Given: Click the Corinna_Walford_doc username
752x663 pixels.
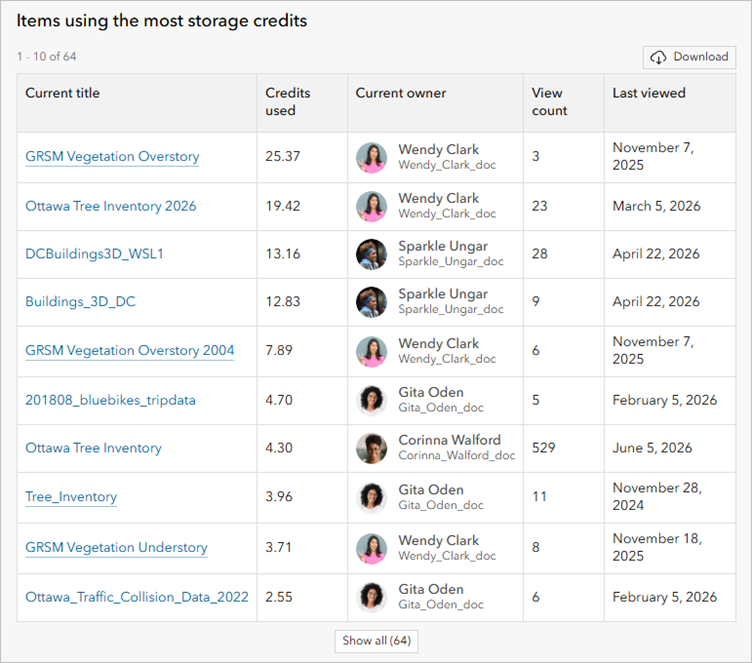Looking at the screenshot, I should point(457,456).
